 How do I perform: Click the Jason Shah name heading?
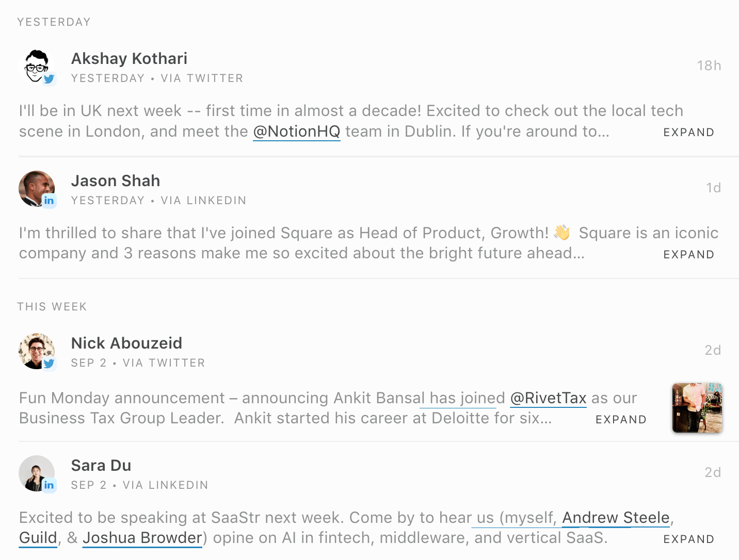pyautogui.click(x=116, y=181)
